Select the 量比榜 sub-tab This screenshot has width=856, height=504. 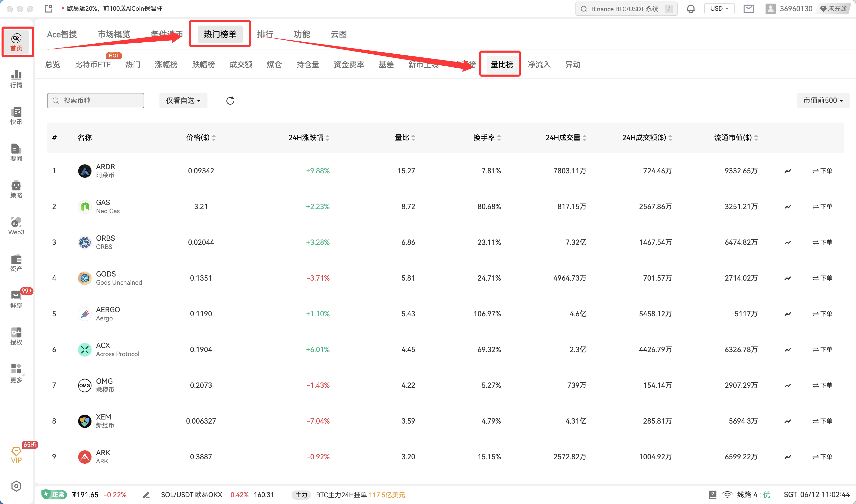pyautogui.click(x=502, y=65)
